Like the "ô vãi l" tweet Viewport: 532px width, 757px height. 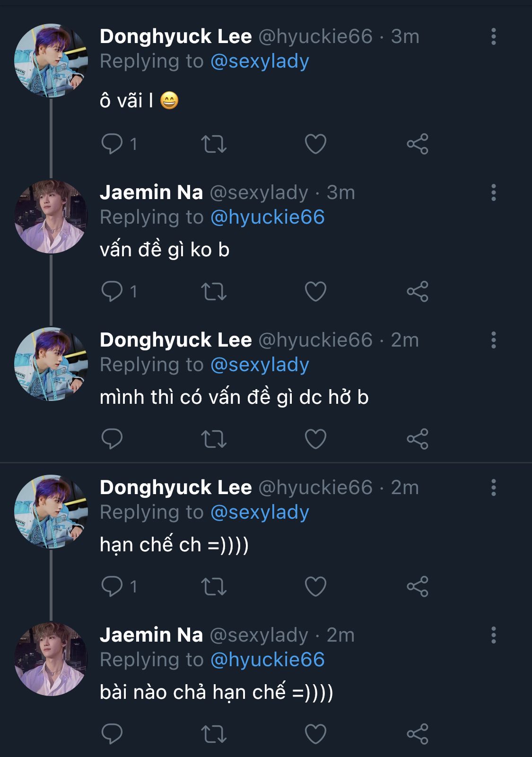point(315,144)
